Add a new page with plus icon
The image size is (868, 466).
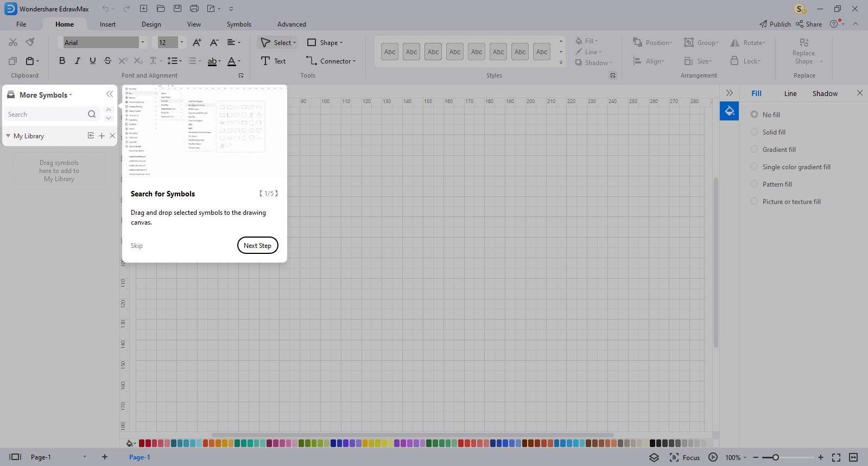(x=105, y=457)
